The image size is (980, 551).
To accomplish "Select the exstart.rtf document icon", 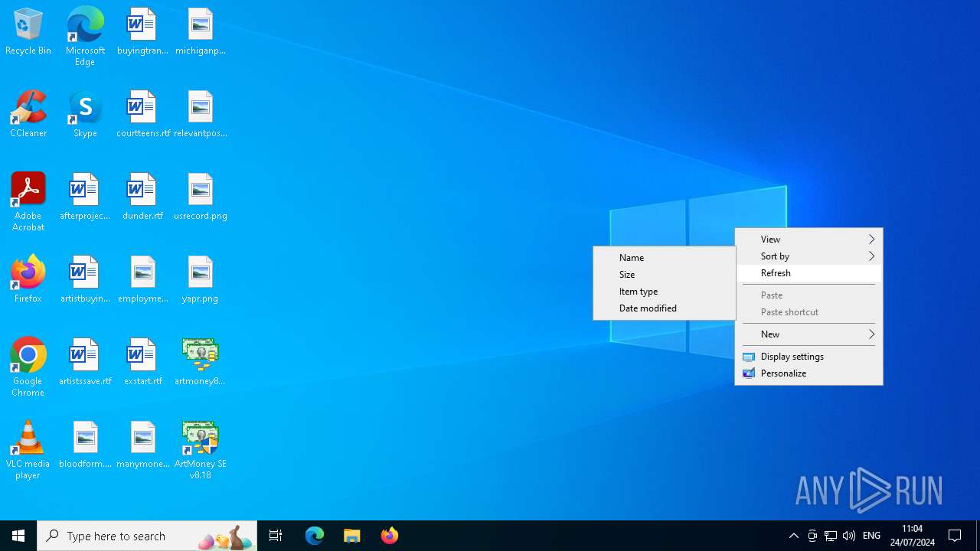I will [x=142, y=363].
